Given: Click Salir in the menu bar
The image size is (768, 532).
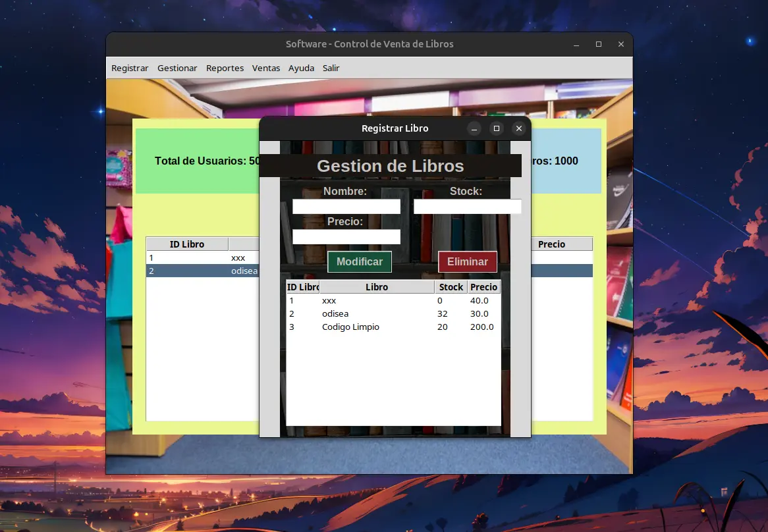Looking at the screenshot, I should click(x=331, y=68).
